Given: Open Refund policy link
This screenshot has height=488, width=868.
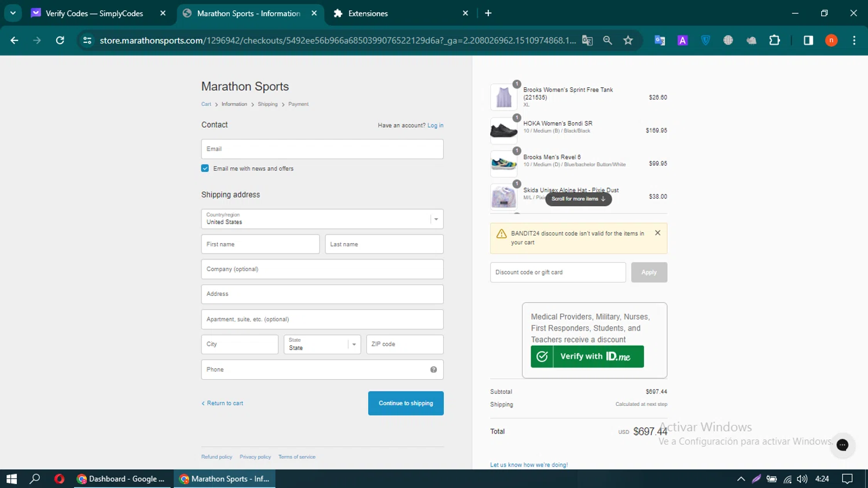Looking at the screenshot, I should click(x=216, y=457).
